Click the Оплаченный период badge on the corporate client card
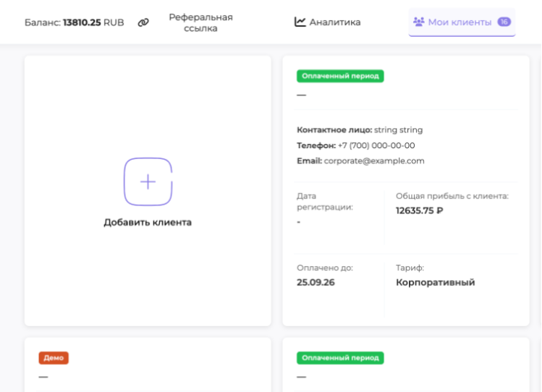Screen dimensions: 542x392 point(340,76)
